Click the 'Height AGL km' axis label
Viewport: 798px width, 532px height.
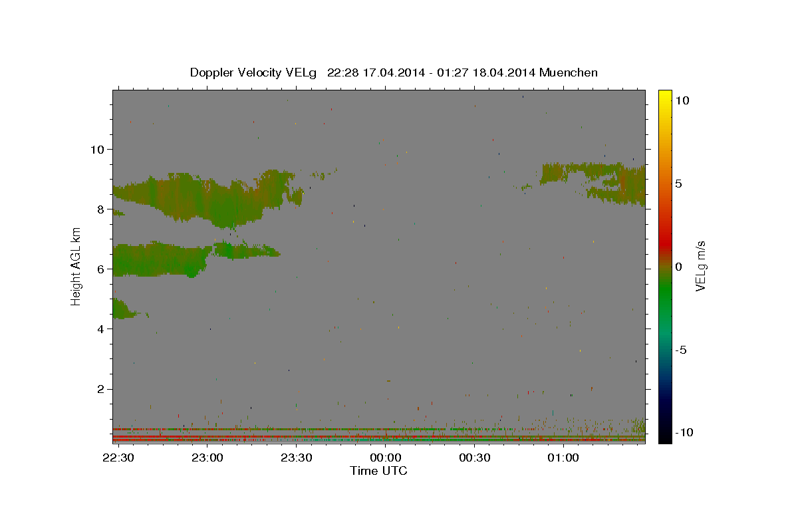(76, 267)
